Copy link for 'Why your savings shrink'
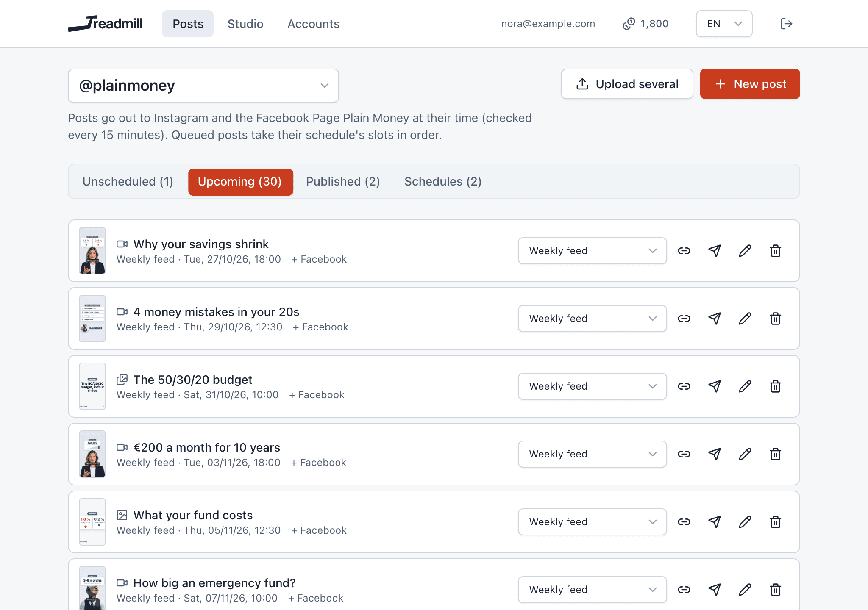Viewport: 868px width, 610px height. [684, 251]
